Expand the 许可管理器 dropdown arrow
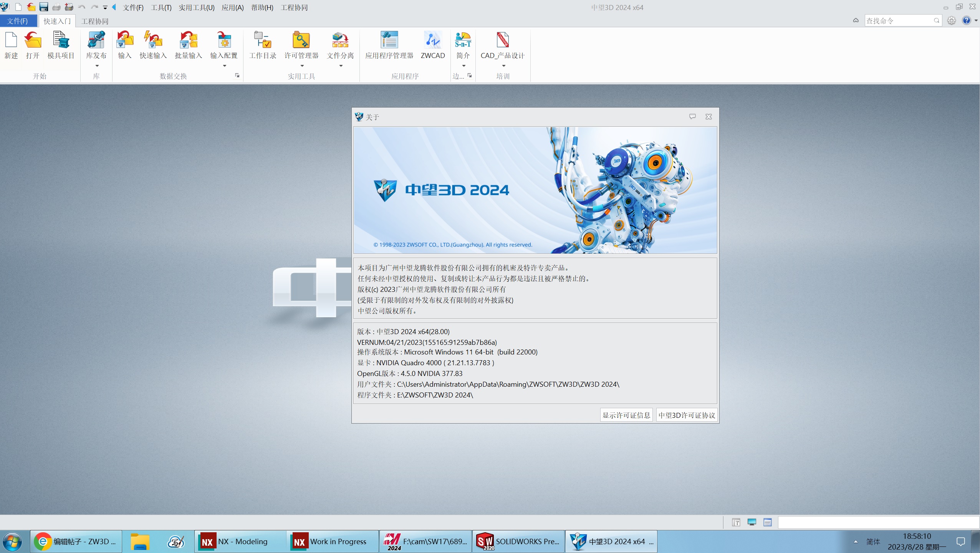Viewport: 980px width, 553px height. 302,66
